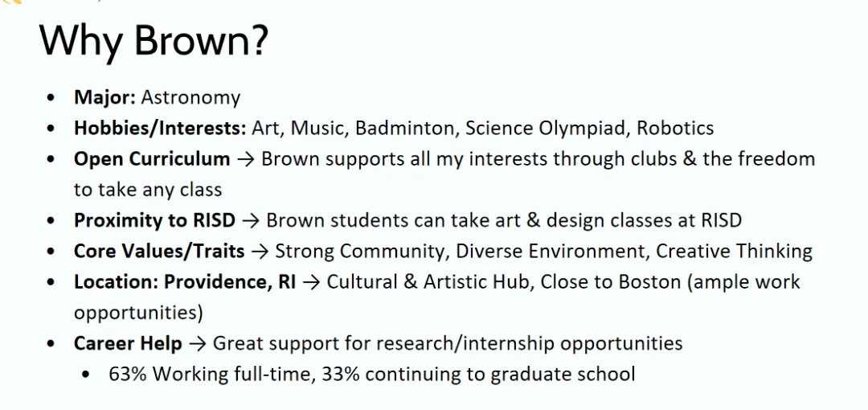The image size is (868, 410).
Task: Click the "opportunities)" wrapped line
Action: coord(138,314)
